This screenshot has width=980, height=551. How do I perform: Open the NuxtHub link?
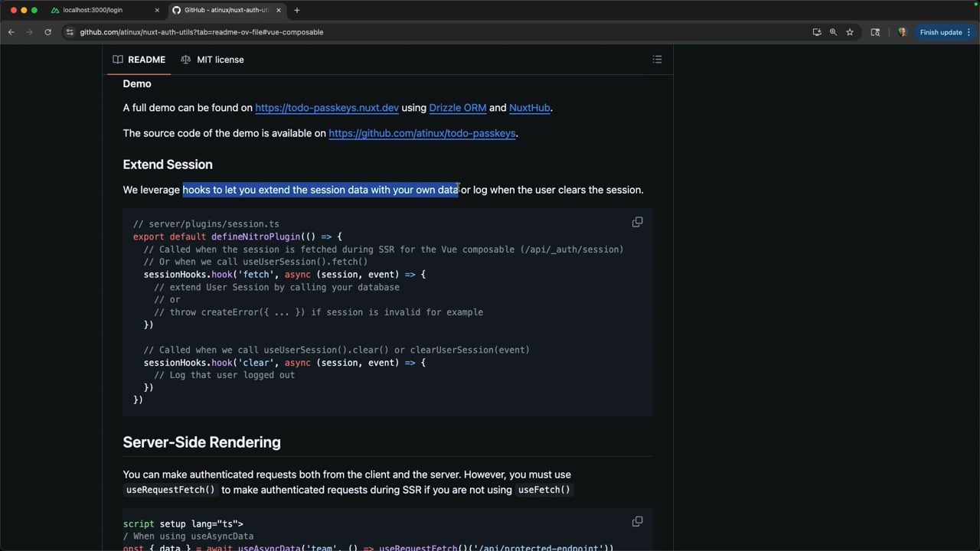click(x=529, y=108)
